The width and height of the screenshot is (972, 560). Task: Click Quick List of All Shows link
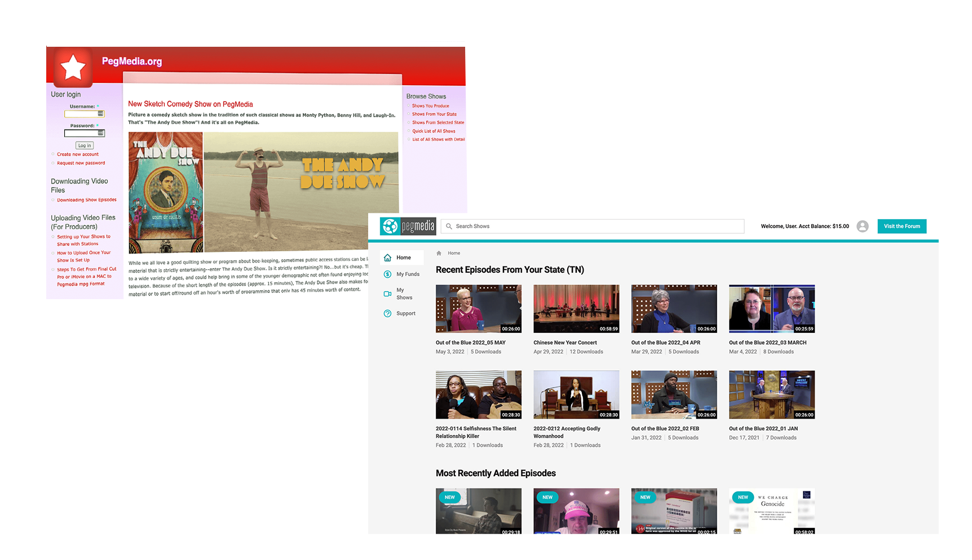tap(434, 131)
